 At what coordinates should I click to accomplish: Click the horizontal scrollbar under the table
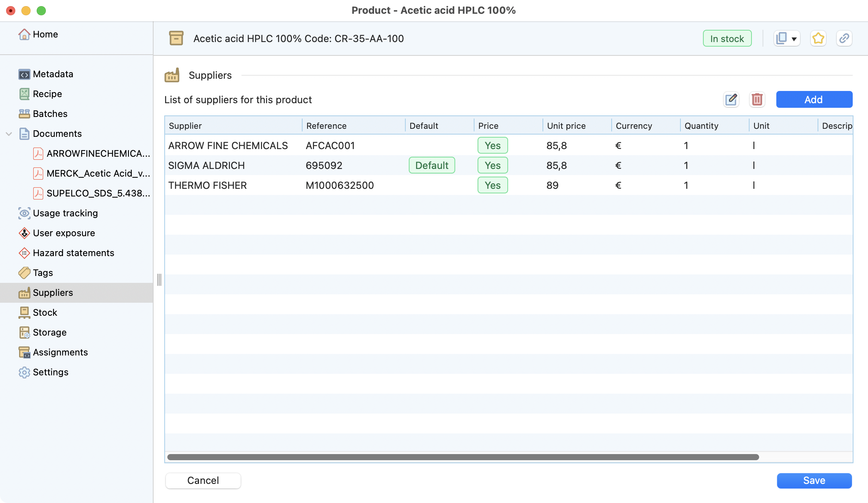pyautogui.click(x=463, y=457)
